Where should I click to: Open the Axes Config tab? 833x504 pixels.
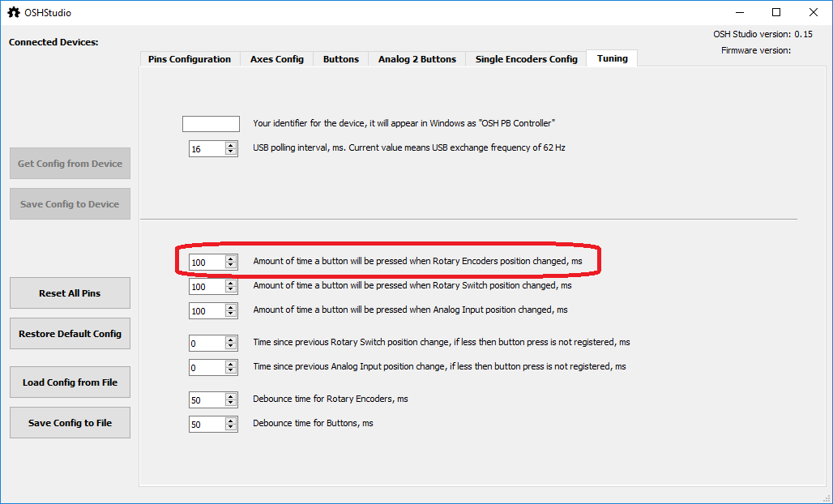click(x=276, y=59)
